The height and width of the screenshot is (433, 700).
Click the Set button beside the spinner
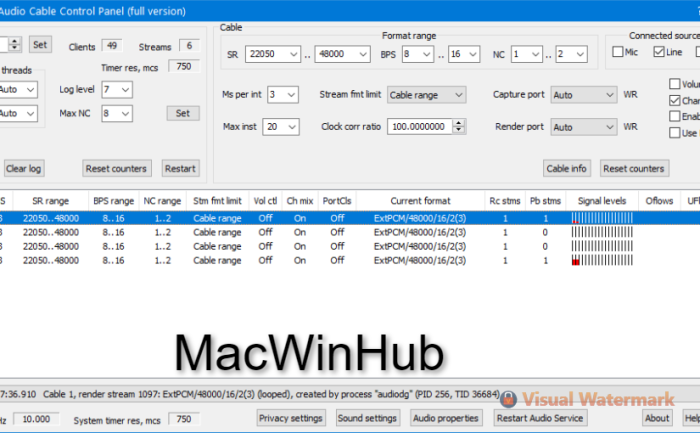tap(40, 44)
